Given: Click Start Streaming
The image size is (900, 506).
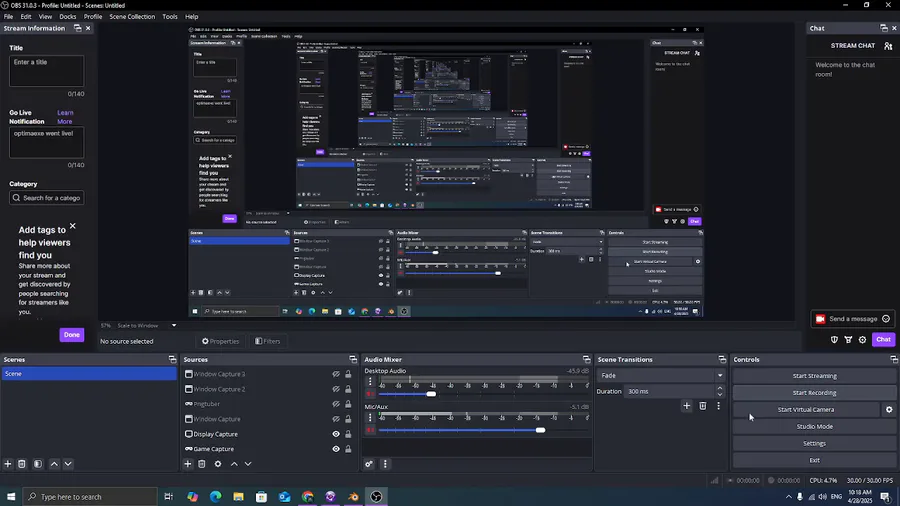Looking at the screenshot, I should coord(814,376).
